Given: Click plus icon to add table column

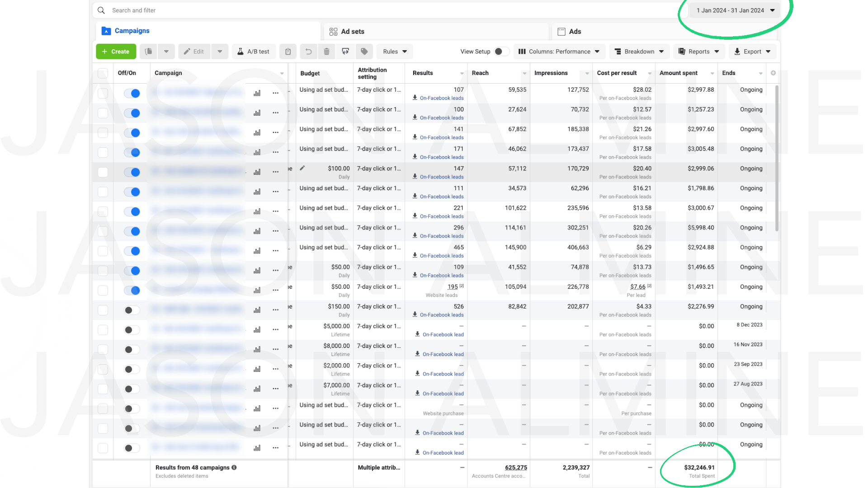Looking at the screenshot, I should click(773, 73).
